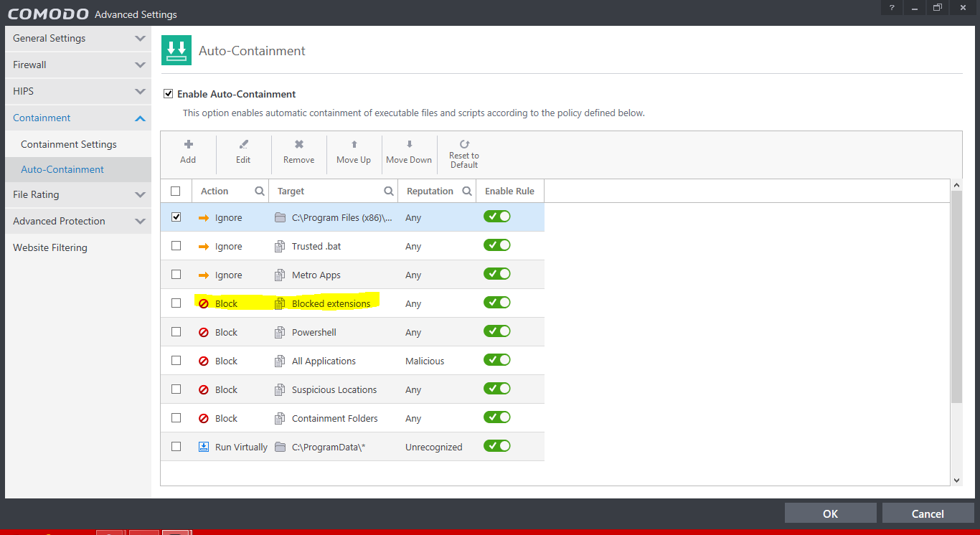Image resolution: width=980 pixels, height=535 pixels.
Task: Expand the Firewall section chevron
Action: pyautogui.click(x=140, y=65)
